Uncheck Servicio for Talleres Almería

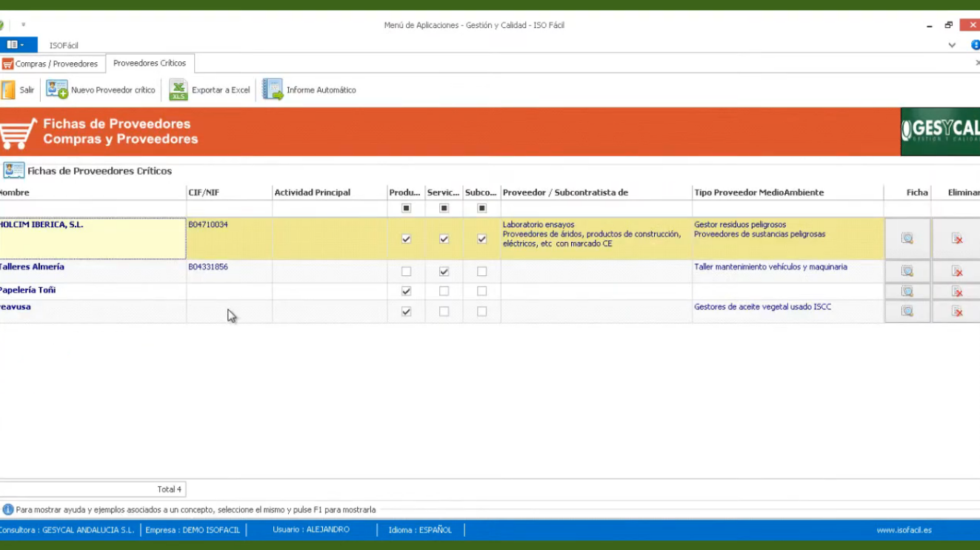click(x=444, y=272)
